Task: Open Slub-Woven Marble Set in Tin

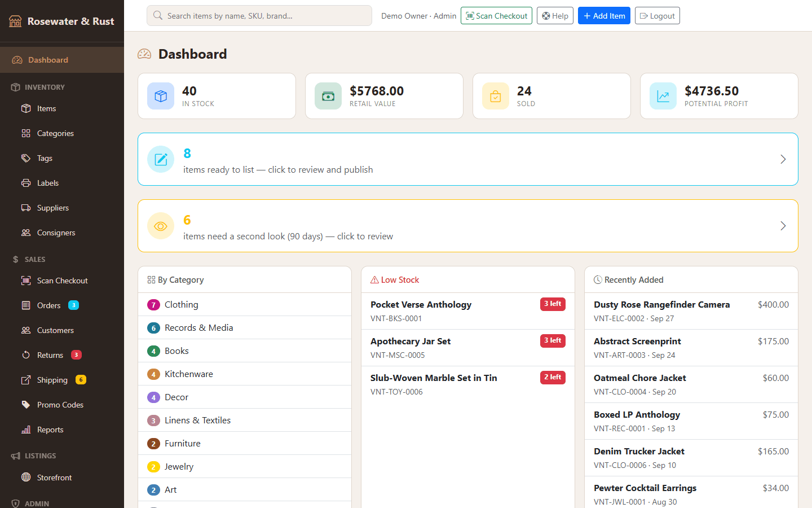Action: click(468, 384)
